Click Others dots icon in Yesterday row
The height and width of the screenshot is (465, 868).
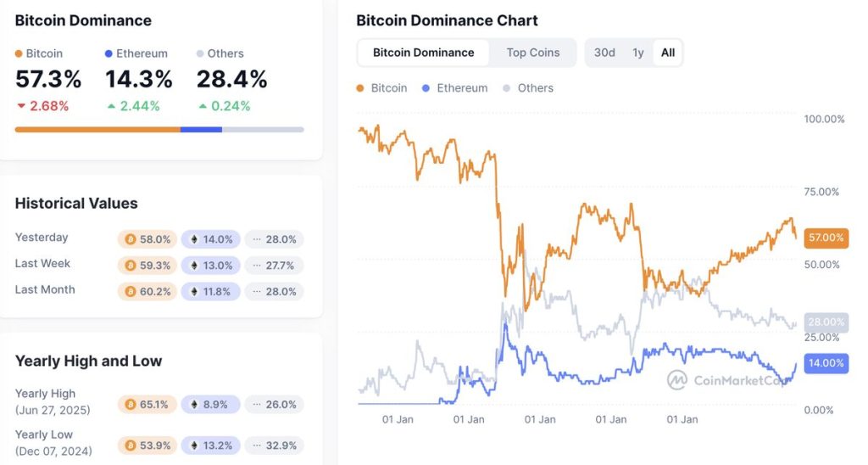click(x=257, y=240)
